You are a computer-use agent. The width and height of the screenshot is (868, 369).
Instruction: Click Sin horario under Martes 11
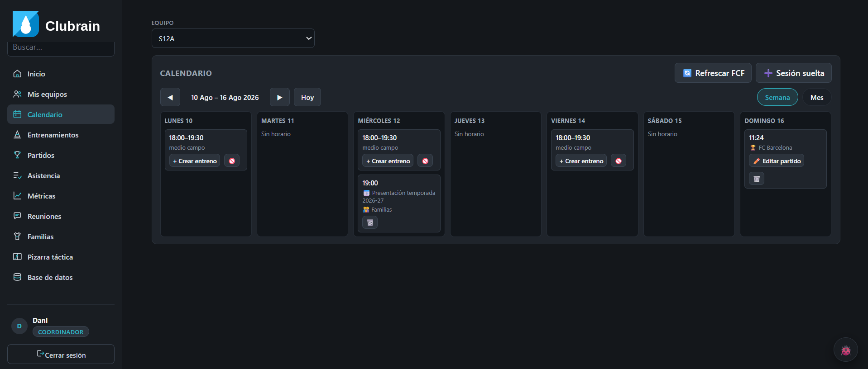pos(276,134)
